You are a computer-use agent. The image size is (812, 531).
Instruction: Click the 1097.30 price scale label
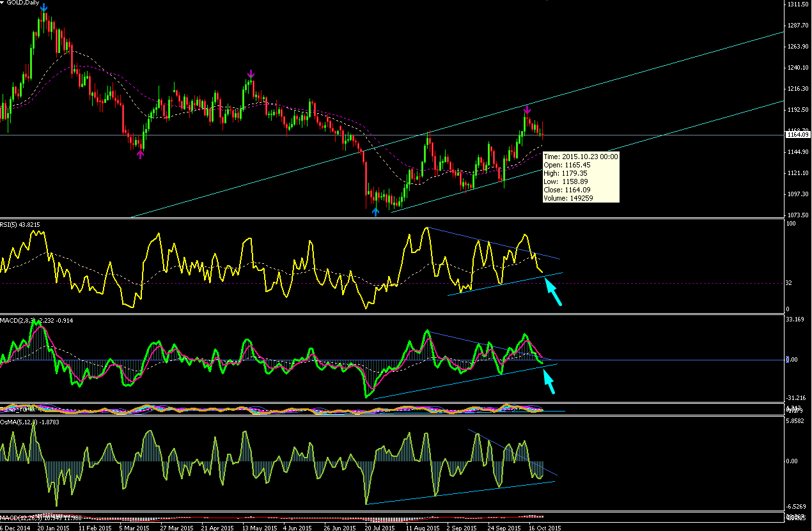tap(799, 194)
